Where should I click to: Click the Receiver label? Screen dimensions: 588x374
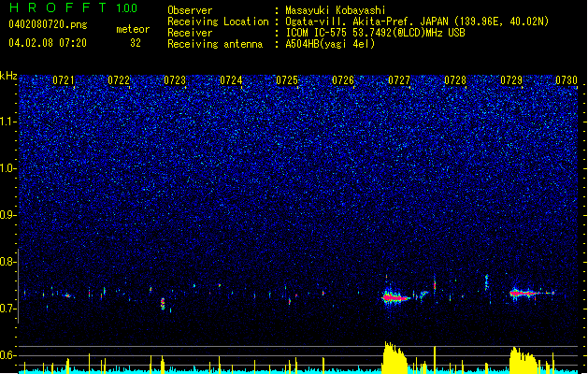[x=190, y=33]
